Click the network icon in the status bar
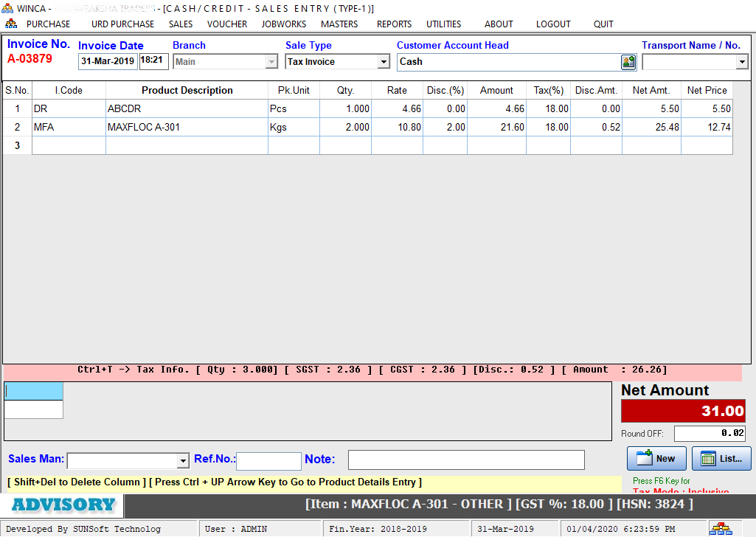Image resolution: width=756 pixels, height=537 pixels. click(721, 528)
